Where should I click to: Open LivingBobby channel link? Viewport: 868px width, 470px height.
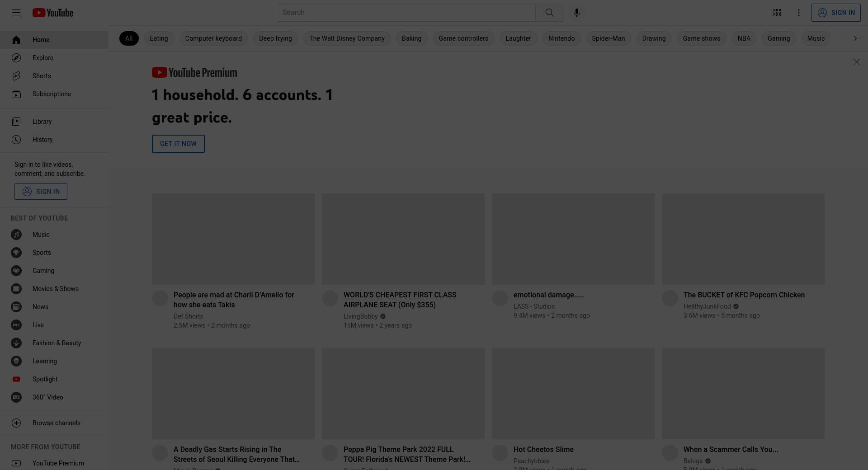(x=360, y=316)
